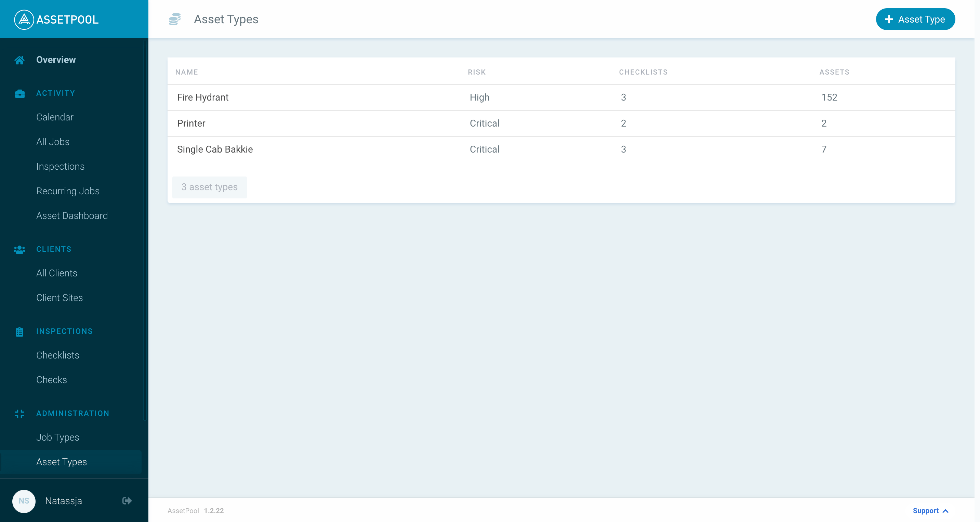This screenshot has width=980, height=522.
Task: Click the INSPECTIONS section heading
Action: tap(64, 331)
